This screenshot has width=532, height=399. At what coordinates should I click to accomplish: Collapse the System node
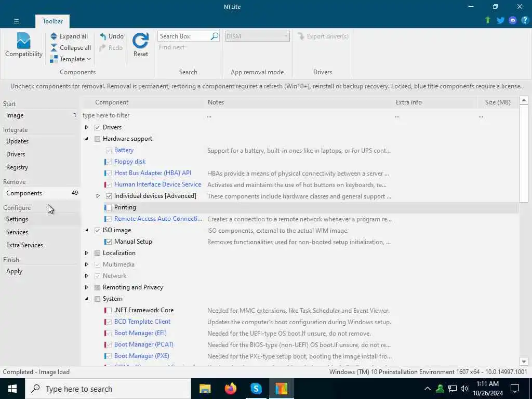click(x=87, y=299)
